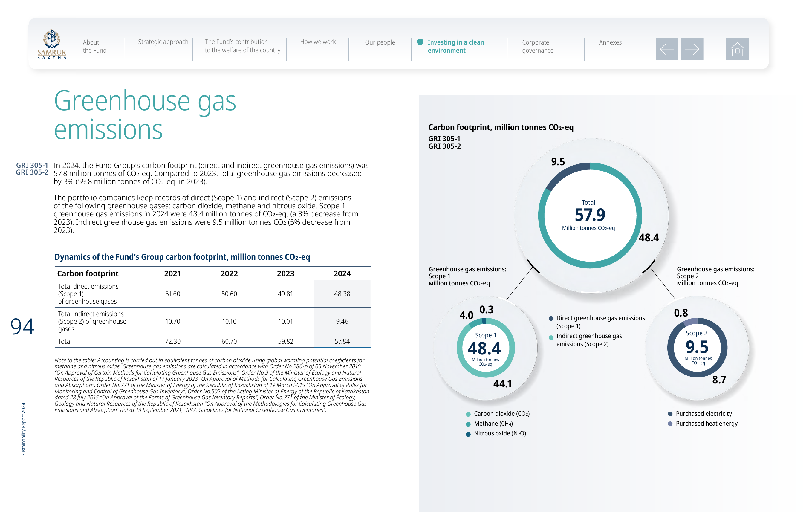This screenshot has height=512, width=812.
Task: Open Corporate governance section
Action: point(538,46)
